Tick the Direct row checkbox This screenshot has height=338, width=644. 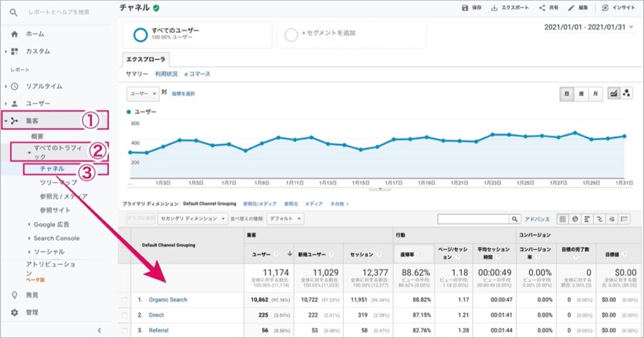pyautogui.click(x=125, y=315)
